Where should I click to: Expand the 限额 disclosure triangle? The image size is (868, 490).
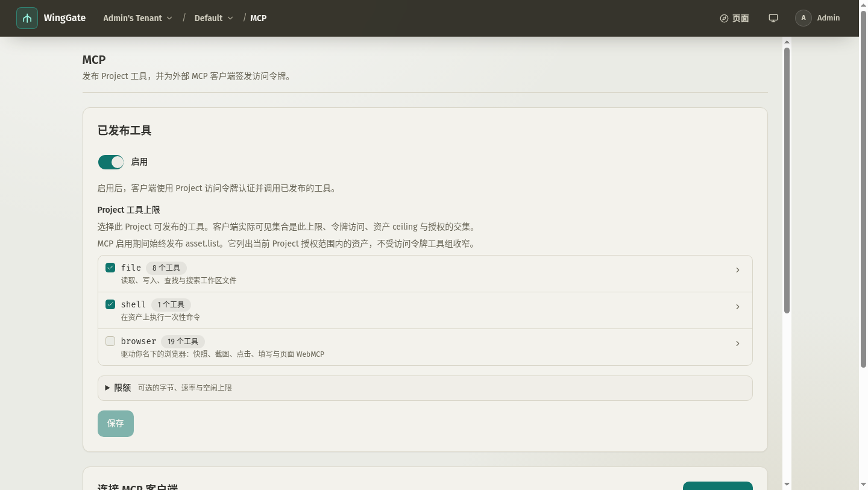click(107, 388)
